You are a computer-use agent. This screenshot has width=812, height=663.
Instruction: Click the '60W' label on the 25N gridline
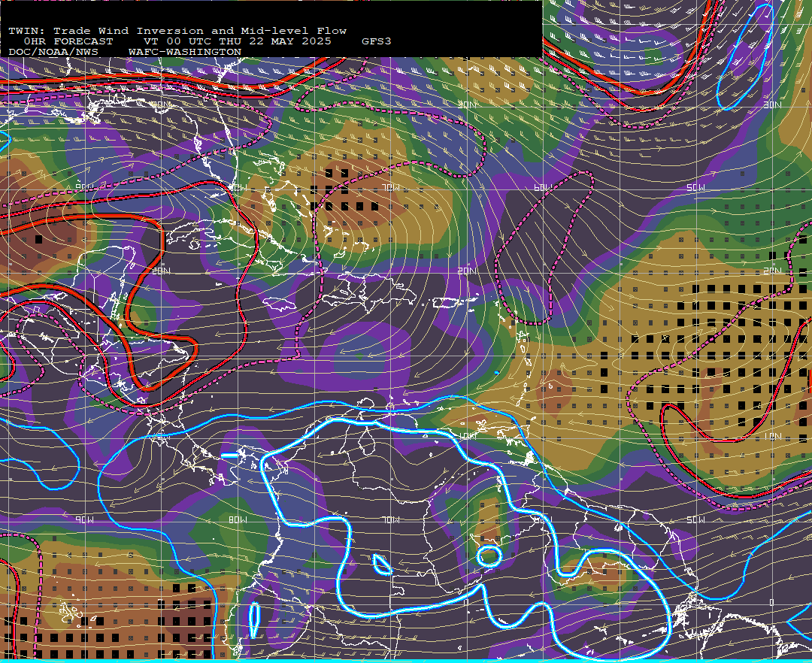tap(543, 187)
